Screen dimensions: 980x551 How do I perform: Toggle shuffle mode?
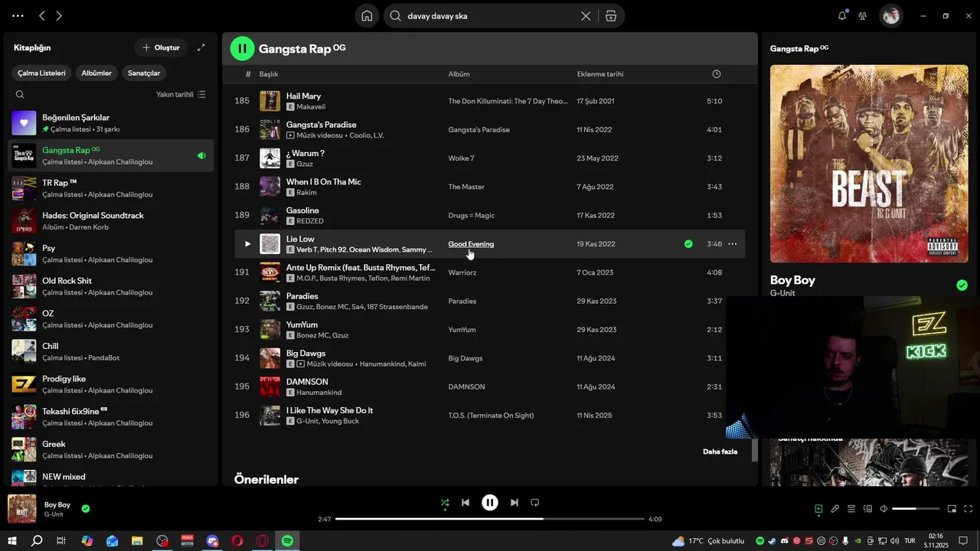445,503
